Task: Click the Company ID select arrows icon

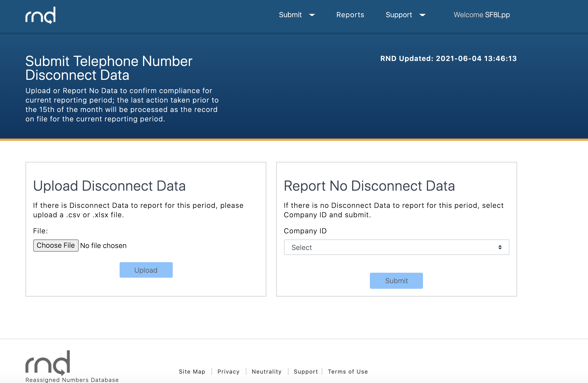Action: click(500, 247)
